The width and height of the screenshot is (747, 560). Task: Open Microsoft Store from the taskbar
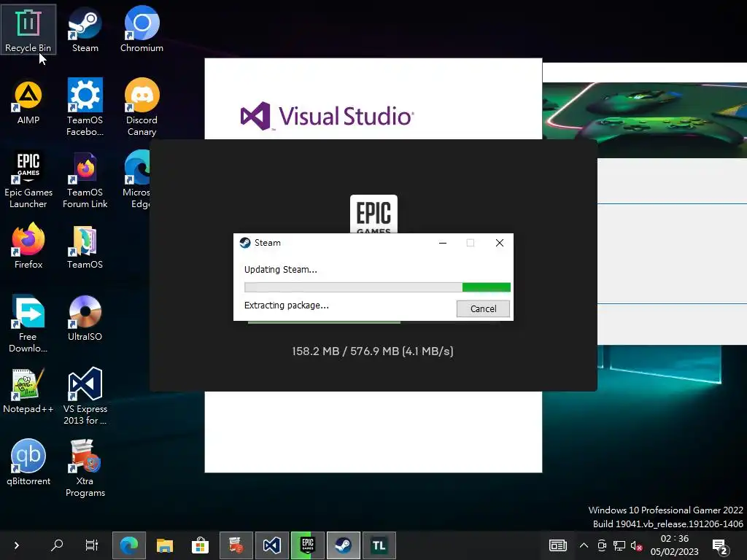click(x=200, y=545)
